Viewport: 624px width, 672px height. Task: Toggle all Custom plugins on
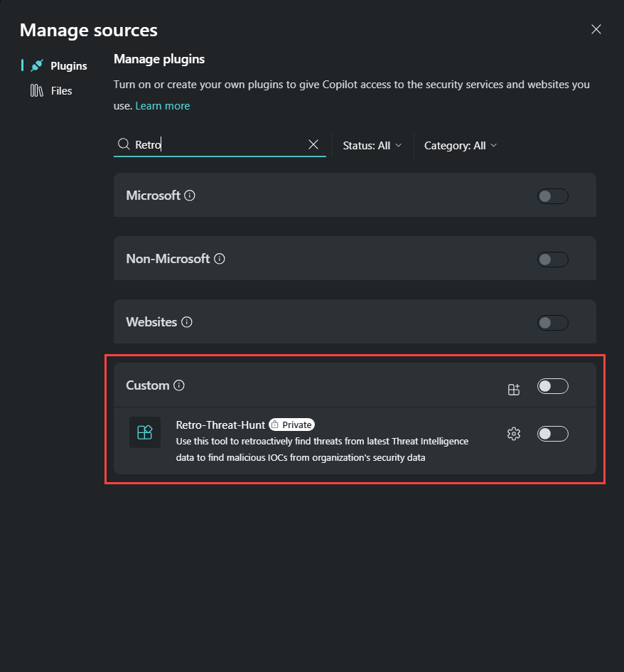552,386
